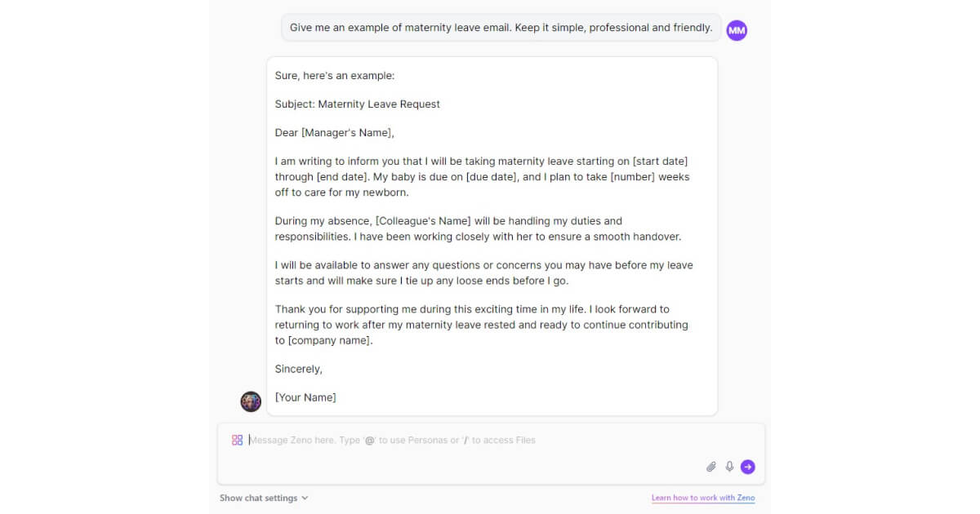Open the Personas grid icon in the message bar
The height and width of the screenshot is (514, 980).
(238, 440)
